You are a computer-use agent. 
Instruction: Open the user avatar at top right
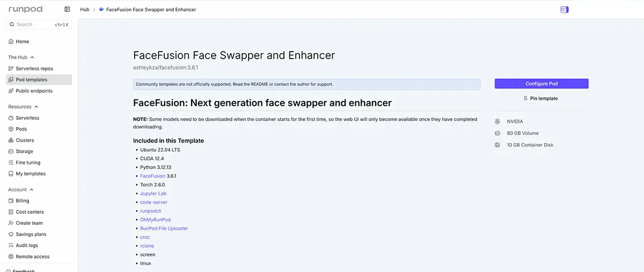564,10
